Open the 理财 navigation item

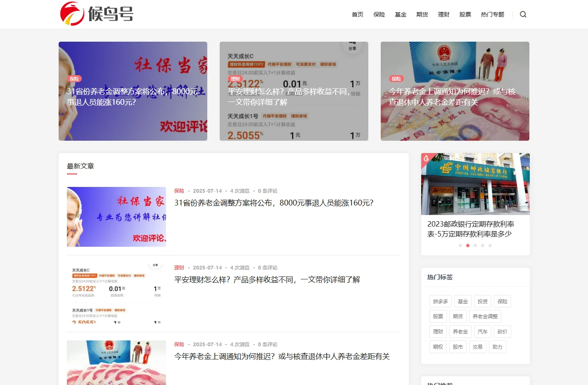coord(443,14)
